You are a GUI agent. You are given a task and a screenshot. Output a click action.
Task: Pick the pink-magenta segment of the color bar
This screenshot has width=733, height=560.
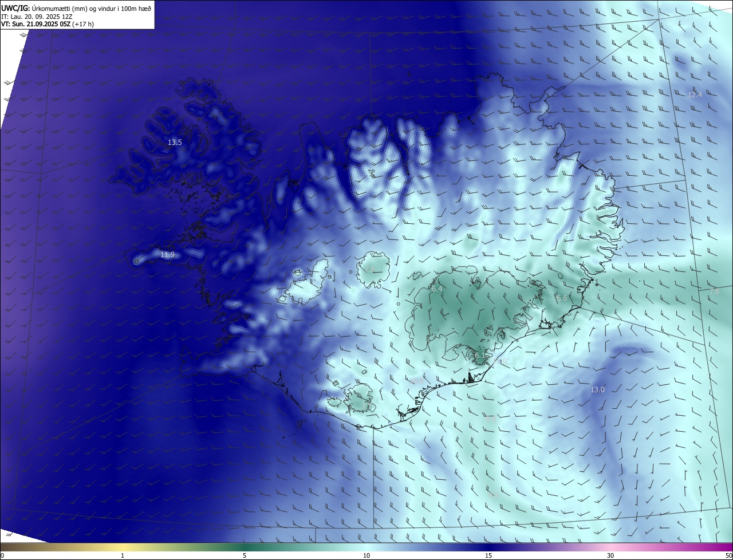[670, 547]
